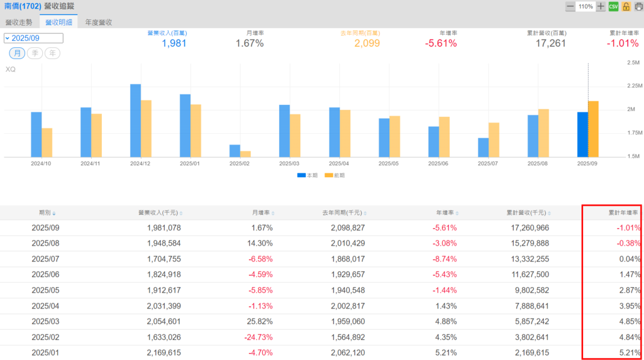644x360 pixels.
Task: Click cumulative growth value 3.95%
Action: [630, 306]
